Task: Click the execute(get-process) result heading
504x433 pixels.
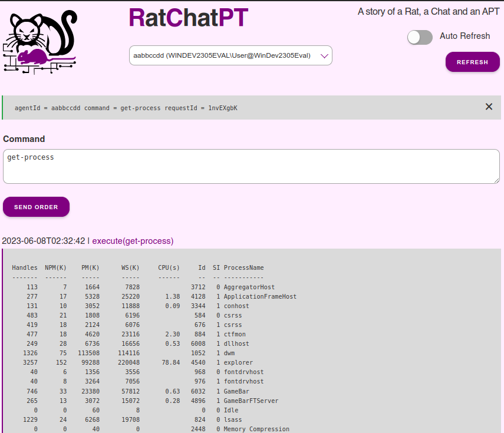Action: tap(133, 241)
